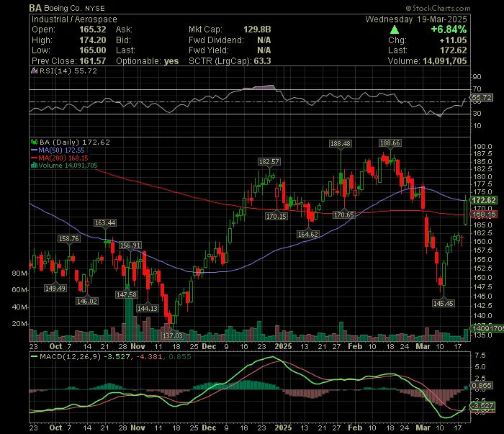Click the 137.03 price low label
Viewport: 504px width, 434px height.
(x=173, y=335)
